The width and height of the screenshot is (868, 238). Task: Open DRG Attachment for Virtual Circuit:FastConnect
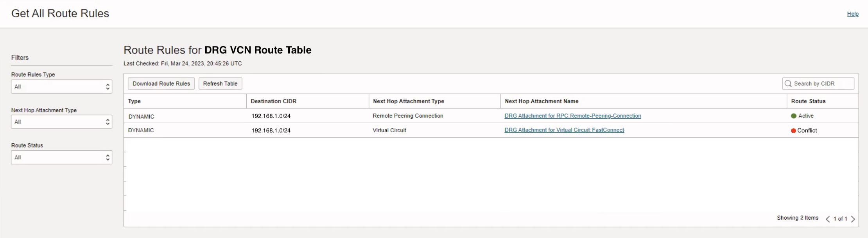click(564, 130)
